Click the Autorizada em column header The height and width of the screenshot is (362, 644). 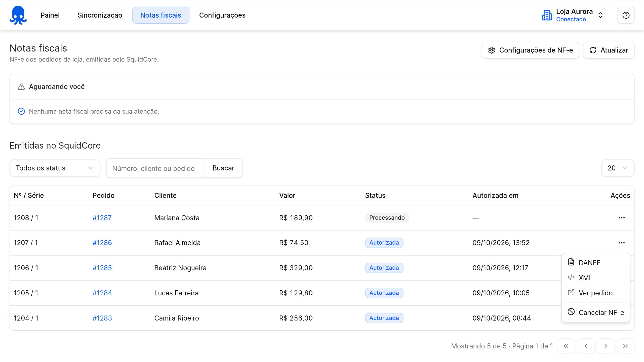click(x=495, y=196)
